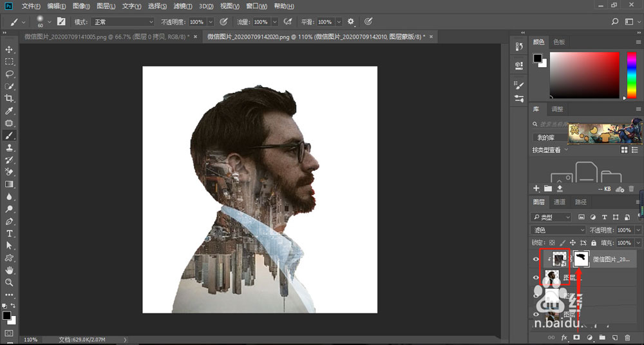Open smoothing 平滑 slider arrow
Image resolution: width=644 pixels, height=345 pixels.
coord(339,22)
